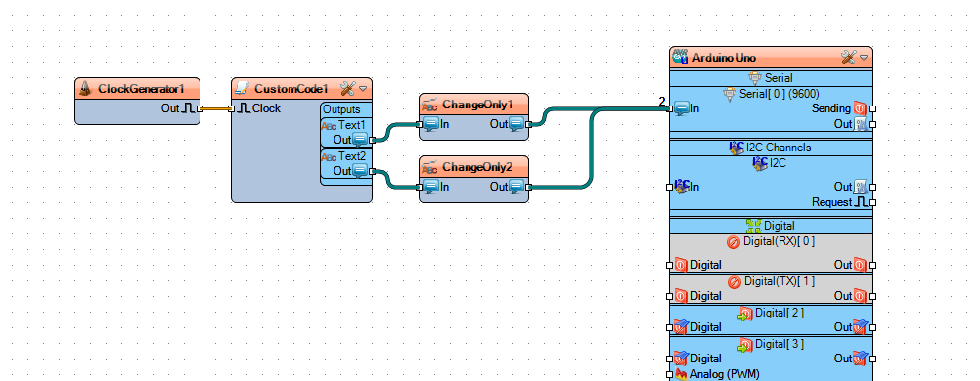Viewport: 980px width, 381px height.
Task: Select Digital(TX)[ 1 ] Digital input pin
Action: 682,296
